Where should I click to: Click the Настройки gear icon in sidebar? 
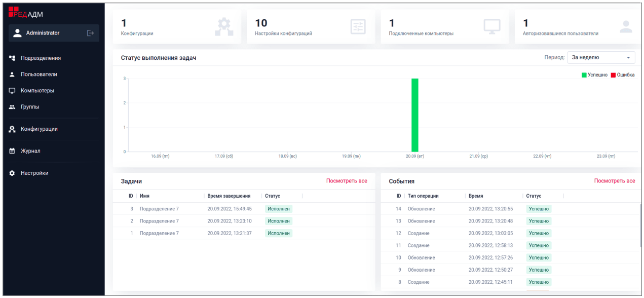[12, 173]
